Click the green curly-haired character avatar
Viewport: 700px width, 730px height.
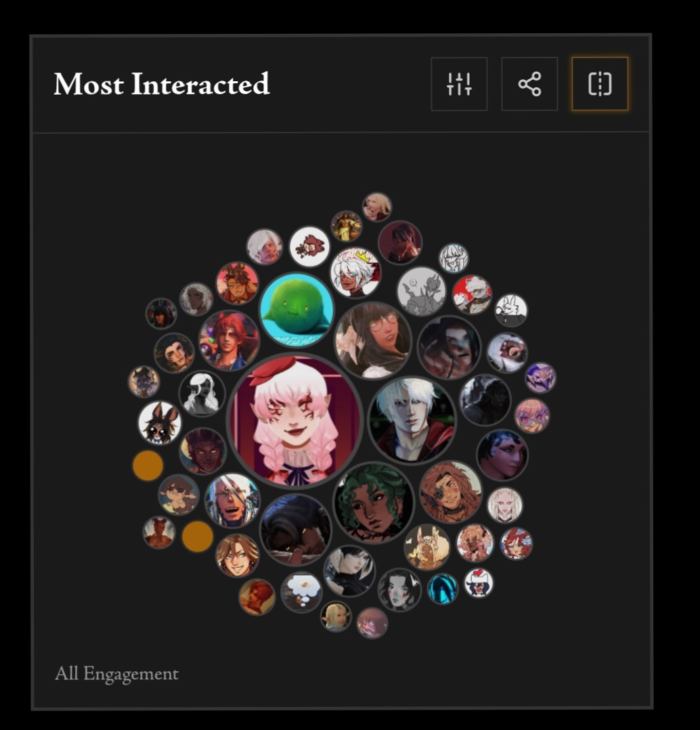[374, 503]
